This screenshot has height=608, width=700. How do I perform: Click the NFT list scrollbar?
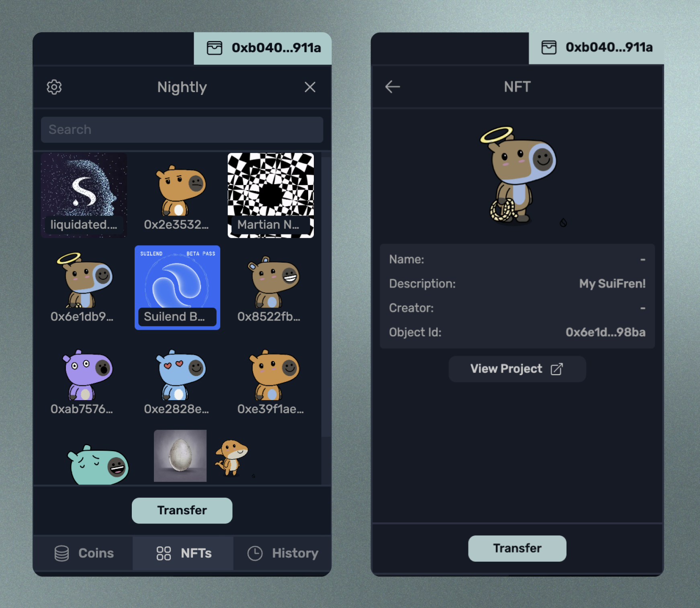point(326,296)
